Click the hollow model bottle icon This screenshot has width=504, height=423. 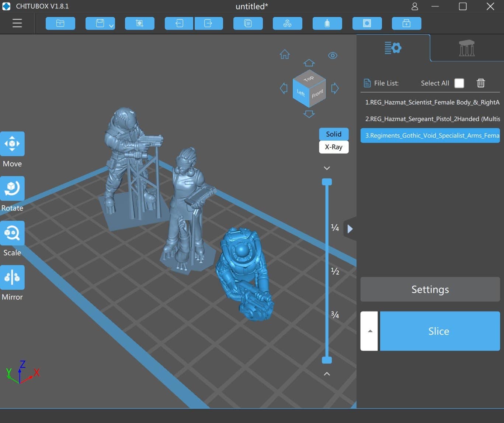pyautogui.click(x=327, y=23)
